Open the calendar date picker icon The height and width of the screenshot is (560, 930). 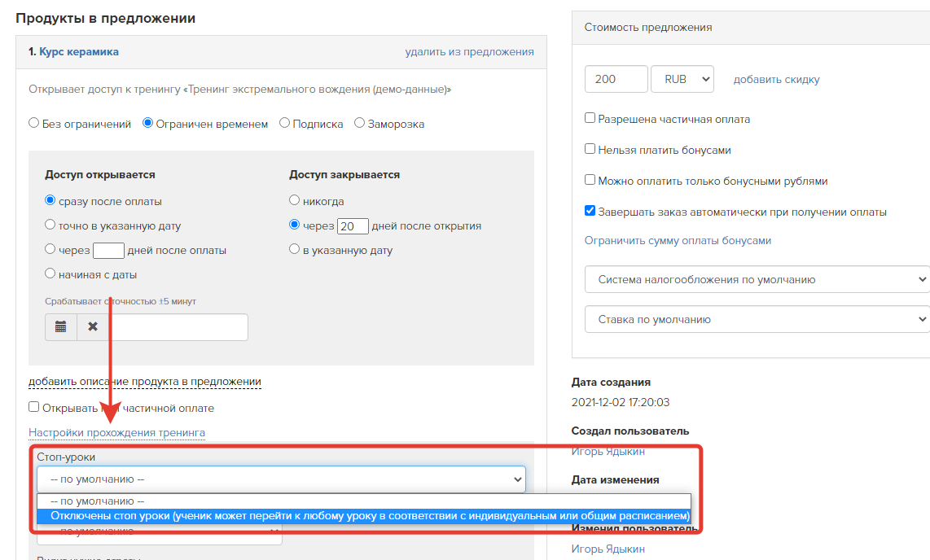pos(61,327)
